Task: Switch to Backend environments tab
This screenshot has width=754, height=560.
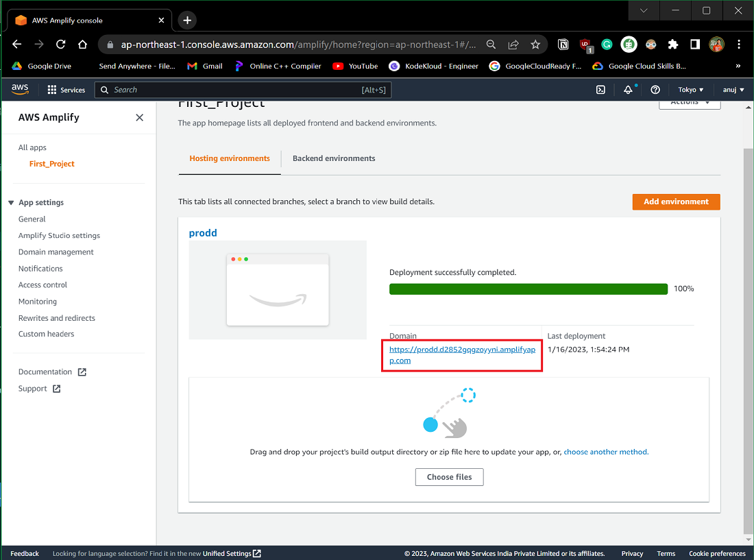Action: (x=334, y=158)
